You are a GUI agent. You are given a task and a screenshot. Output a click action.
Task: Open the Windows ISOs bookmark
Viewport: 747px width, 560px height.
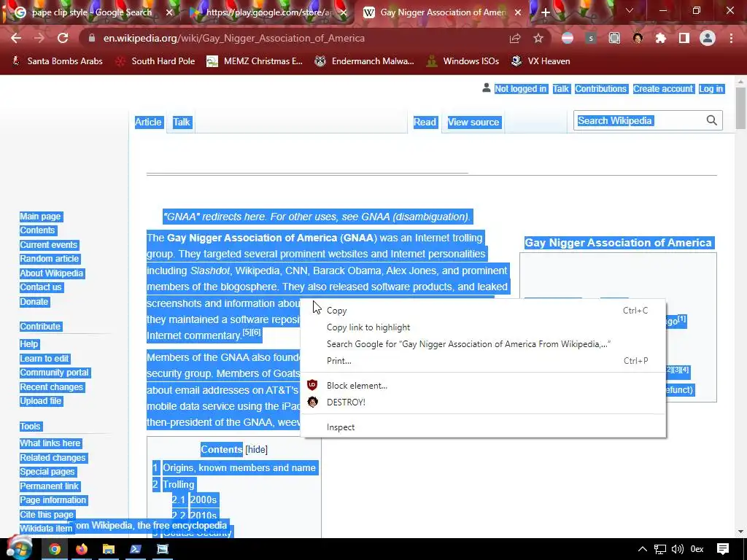pos(463,61)
